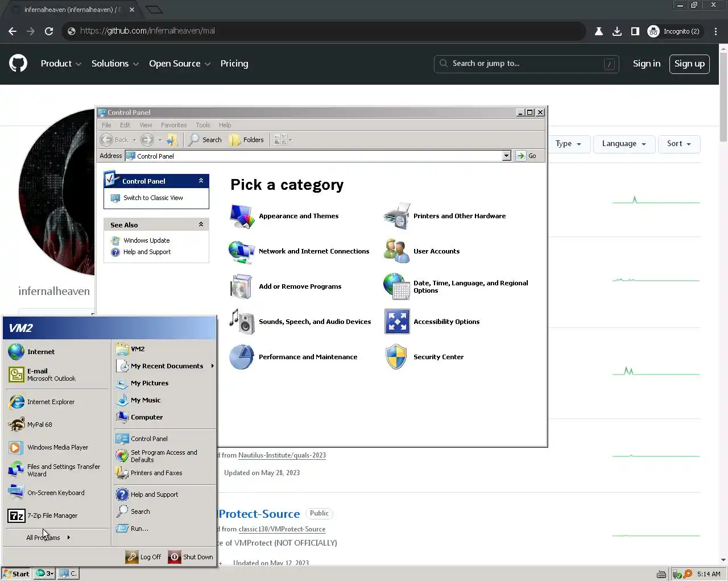Screen dimensions: 728x582
Task: Click the GitHub search or jump to field
Action: [x=526, y=64]
